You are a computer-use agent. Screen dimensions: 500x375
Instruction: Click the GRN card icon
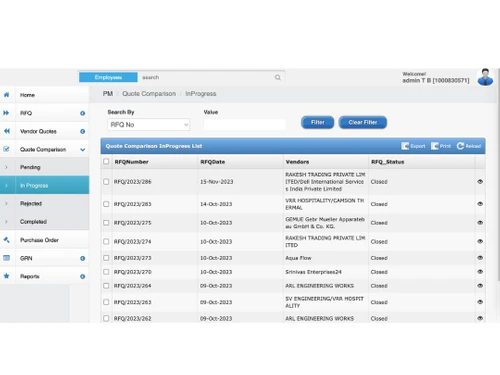coord(6,258)
